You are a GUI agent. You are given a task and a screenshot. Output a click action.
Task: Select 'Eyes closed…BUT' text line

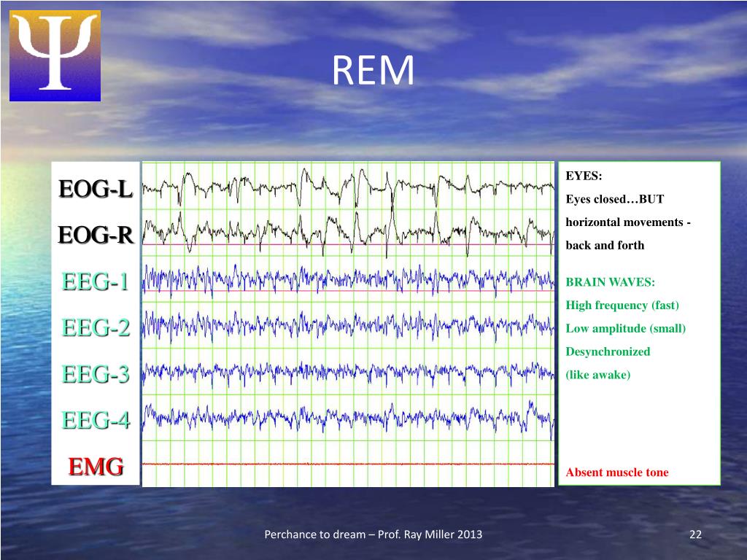(x=614, y=199)
